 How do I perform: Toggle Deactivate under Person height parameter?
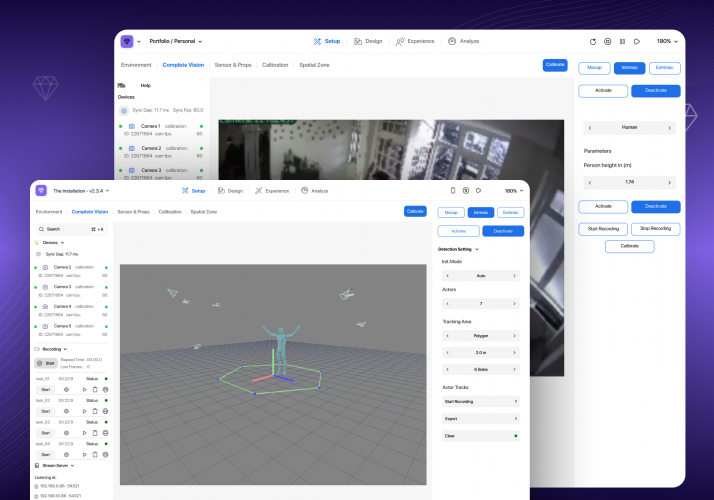[655, 206]
